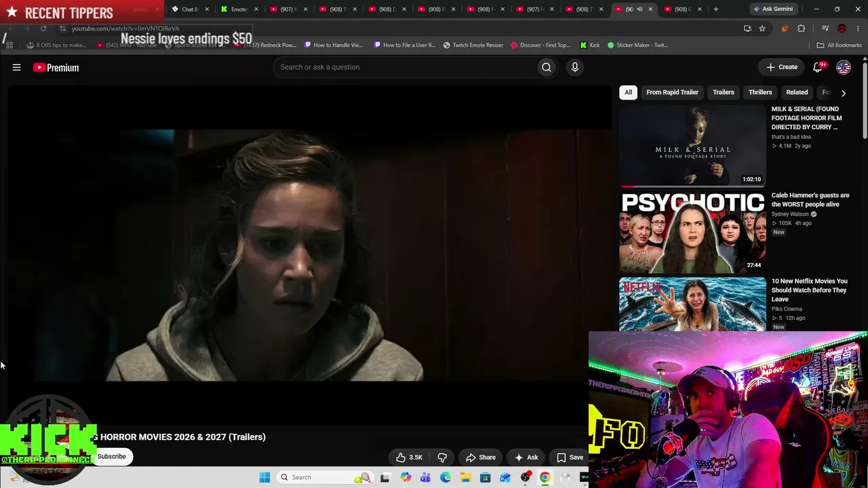Select the From Rapid Trailer chip
This screenshot has height=488, width=868.
[x=672, y=92]
